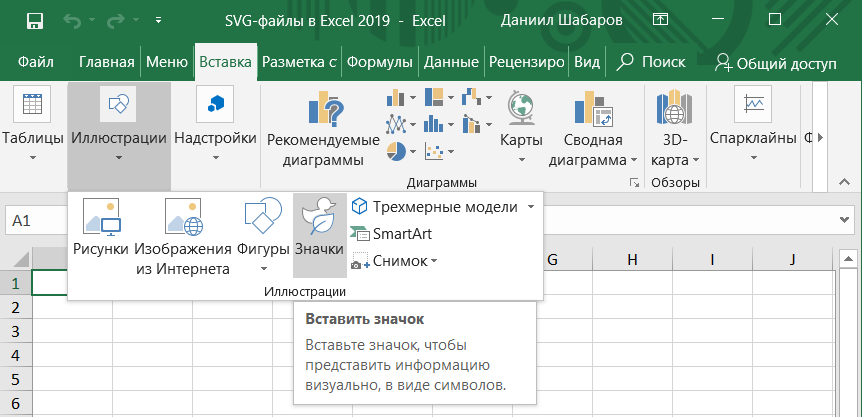Select column J header
Image resolution: width=862 pixels, height=417 pixels.
pyautogui.click(x=792, y=259)
